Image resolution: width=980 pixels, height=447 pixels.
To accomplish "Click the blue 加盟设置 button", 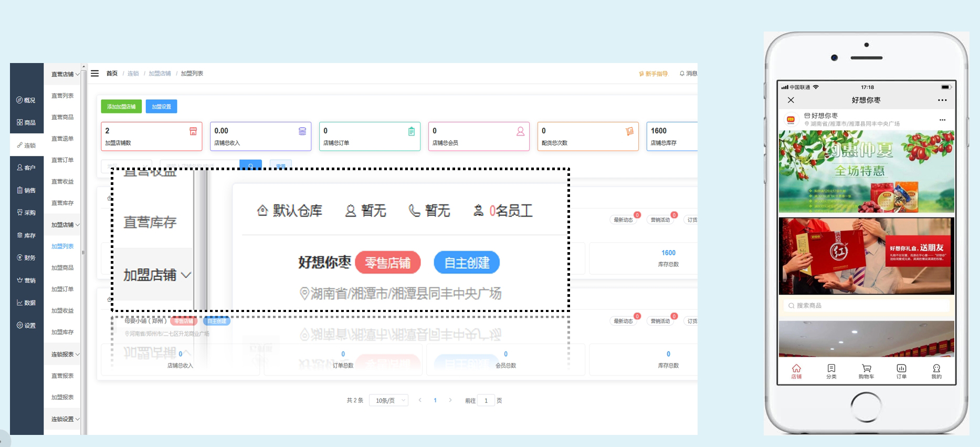I will pyautogui.click(x=162, y=107).
